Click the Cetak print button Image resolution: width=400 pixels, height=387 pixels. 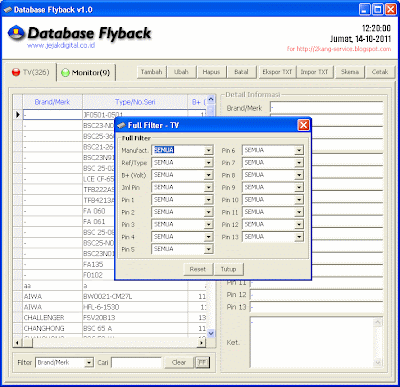380,72
